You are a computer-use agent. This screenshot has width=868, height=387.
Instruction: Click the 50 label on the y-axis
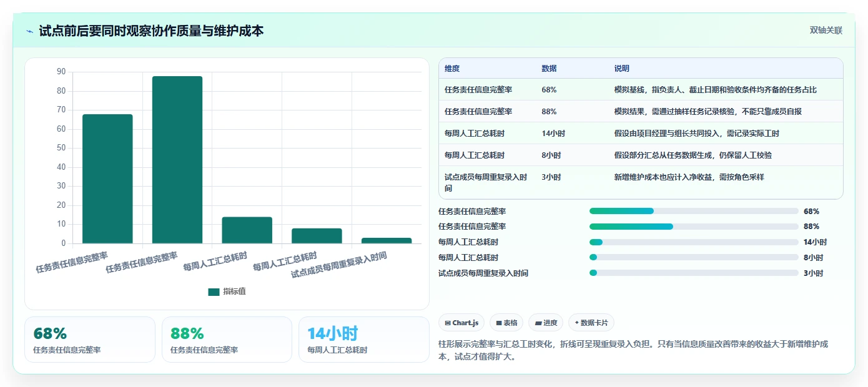pyautogui.click(x=61, y=148)
